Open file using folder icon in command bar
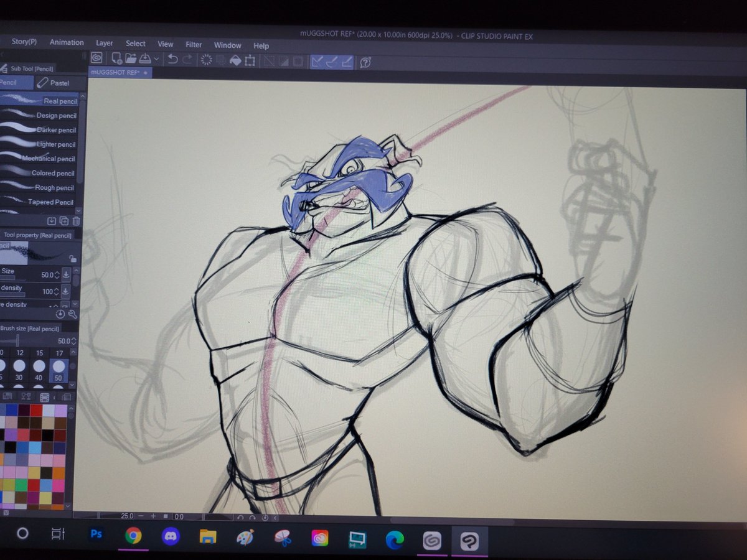 point(131,59)
